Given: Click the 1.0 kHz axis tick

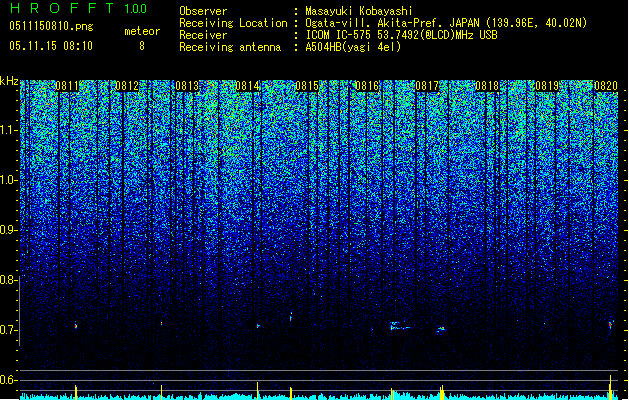Looking at the screenshot, I should [x=9, y=180].
